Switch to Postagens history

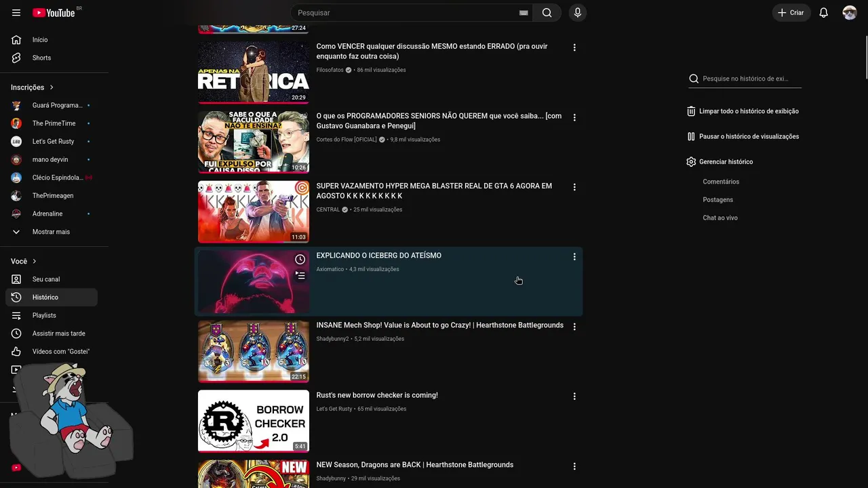(x=717, y=200)
